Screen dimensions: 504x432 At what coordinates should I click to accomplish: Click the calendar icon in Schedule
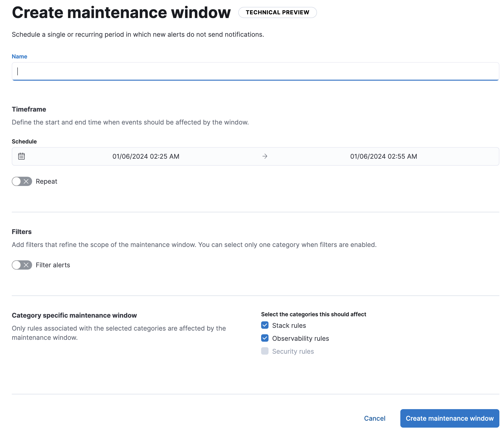21,156
